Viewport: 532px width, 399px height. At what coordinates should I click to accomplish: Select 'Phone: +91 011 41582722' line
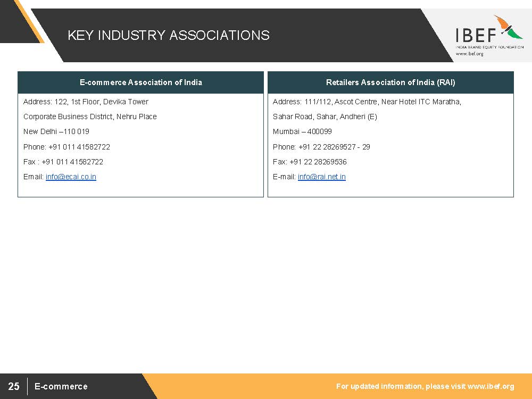click(x=66, y=147)
